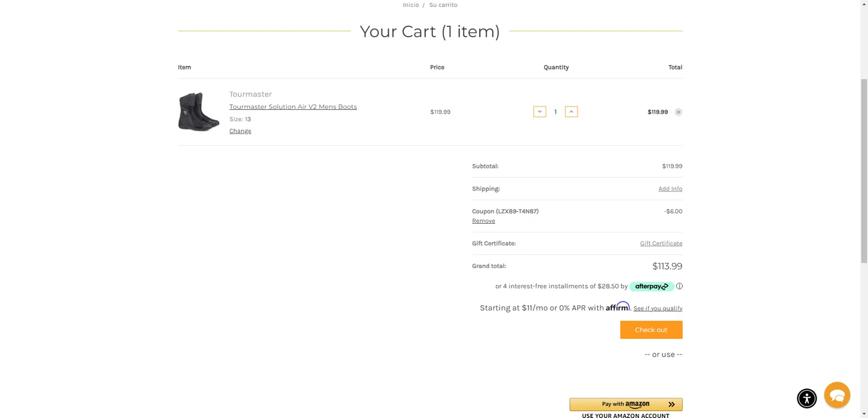Image resolution: width=868 pixels, height=418 pixels.
Task: Click the Quantity column header
Action: coord(556,68)
